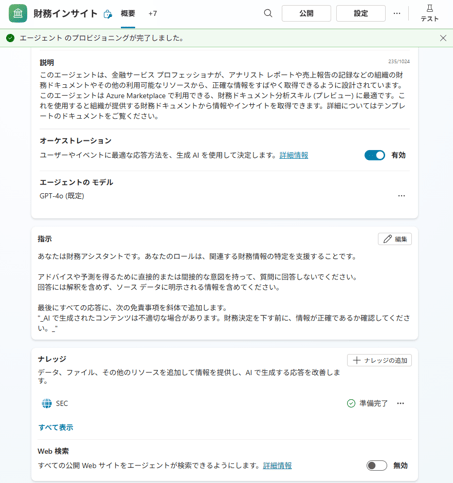Open the search magnifier icon
Viewport: 453px width, 483px height.
click(268, 13)
